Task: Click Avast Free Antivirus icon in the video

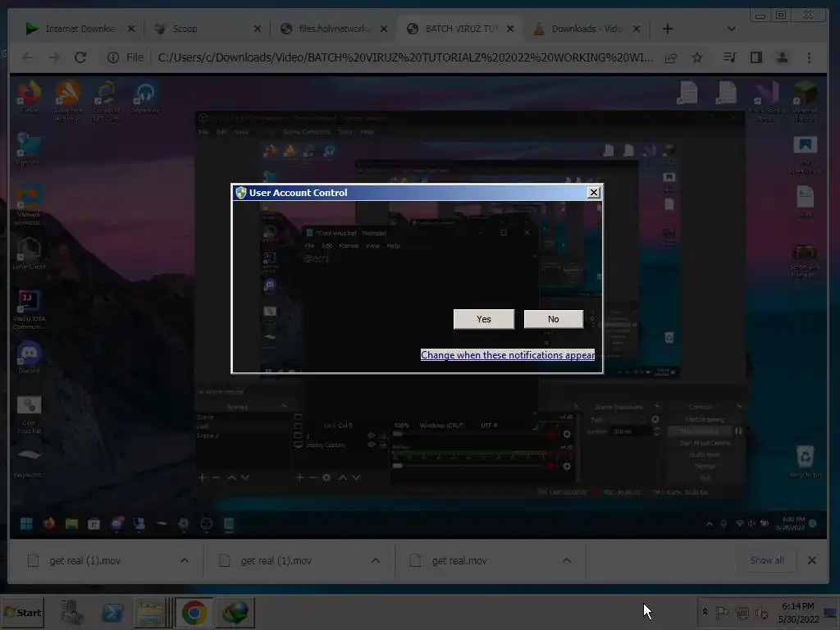Action: (67, 101)
